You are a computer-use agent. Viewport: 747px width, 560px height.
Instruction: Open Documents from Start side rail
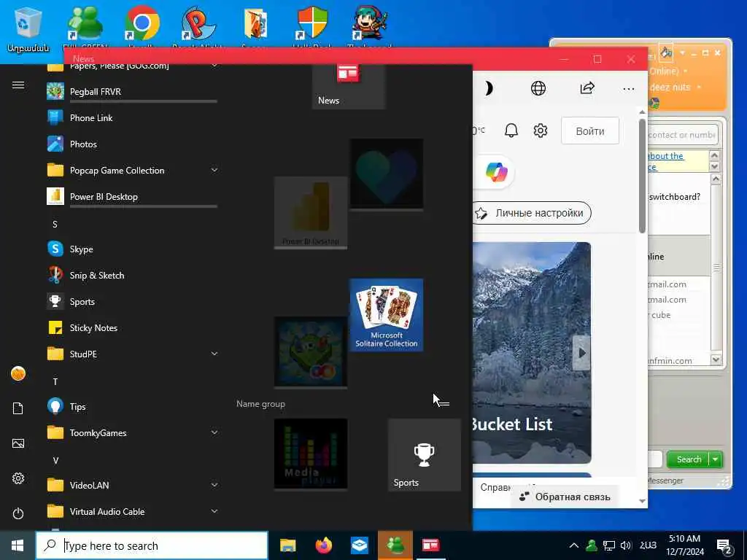pyautogui.click(x=18, y=408)
